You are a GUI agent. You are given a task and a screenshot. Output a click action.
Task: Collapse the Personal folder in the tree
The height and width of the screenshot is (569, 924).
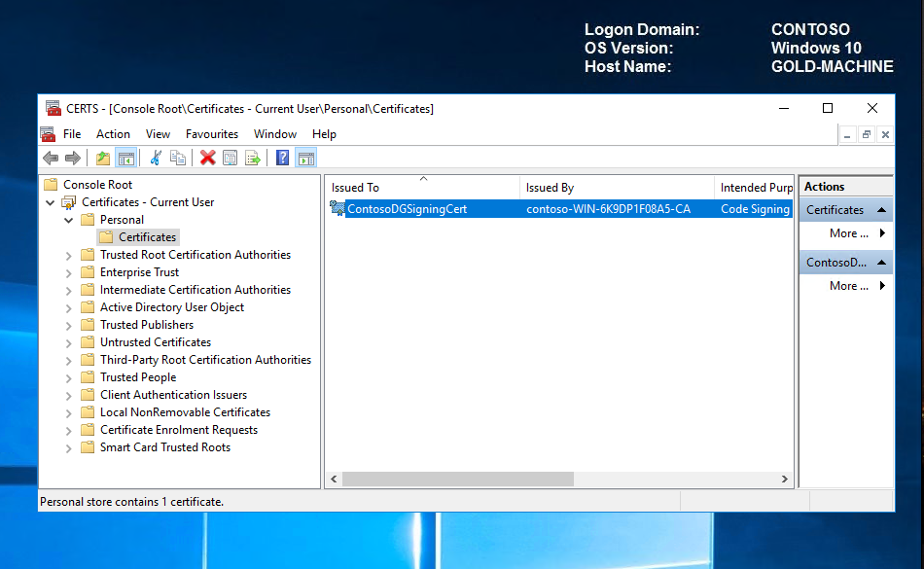pyautogui.click(x=69, y=221)
